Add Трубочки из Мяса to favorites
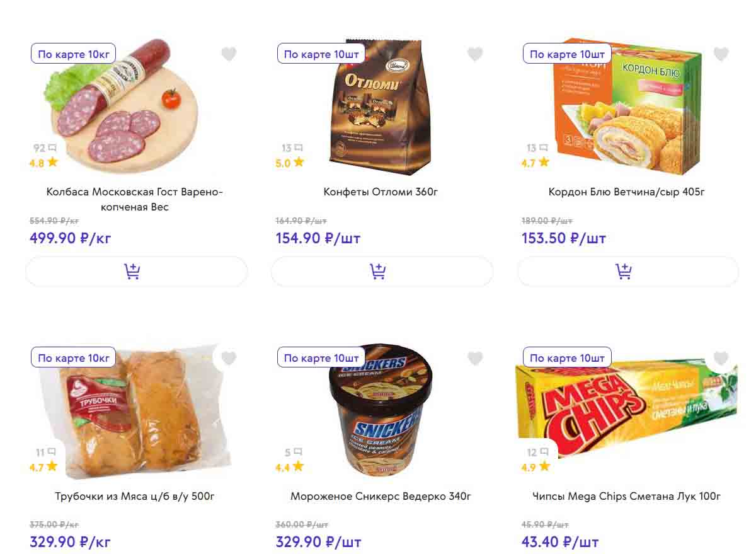This screenshot has width=756, height=554. coord(229,358)
